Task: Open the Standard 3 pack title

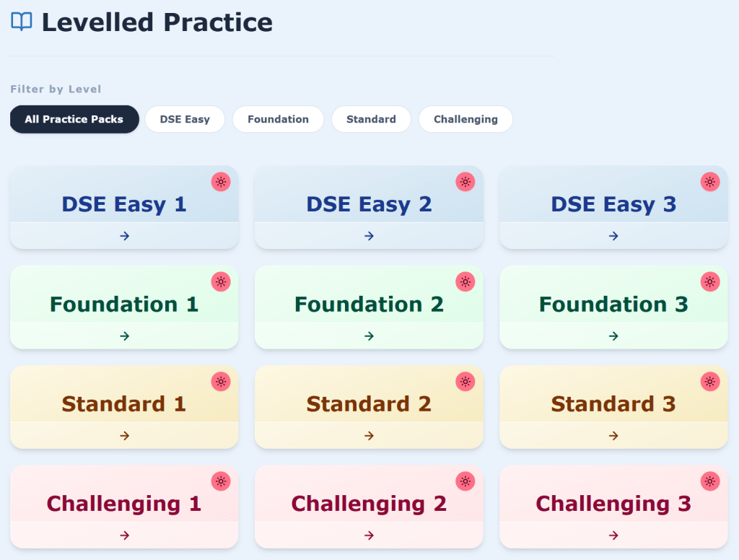Action: pos(613,404)
